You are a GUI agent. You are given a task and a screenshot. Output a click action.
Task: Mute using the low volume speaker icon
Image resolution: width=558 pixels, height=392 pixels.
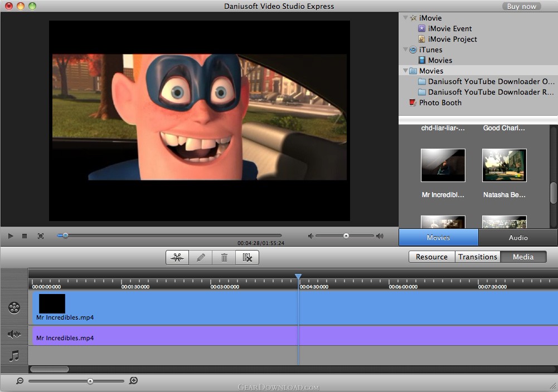coord(310,236)
